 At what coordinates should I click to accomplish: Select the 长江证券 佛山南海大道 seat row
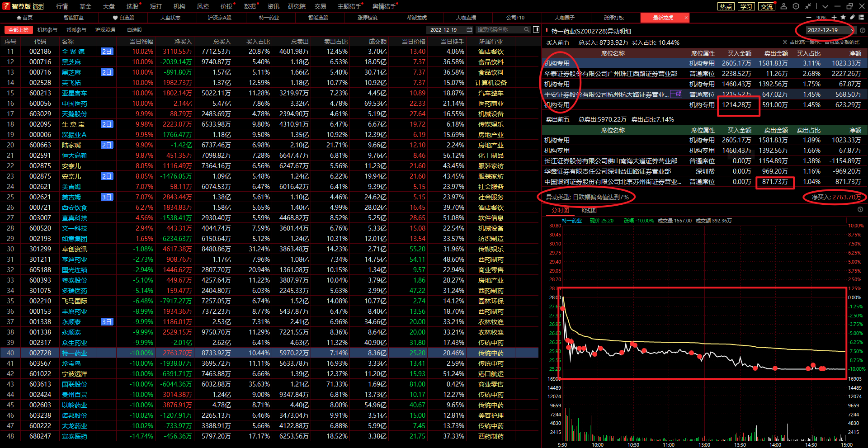click(705, 161)
